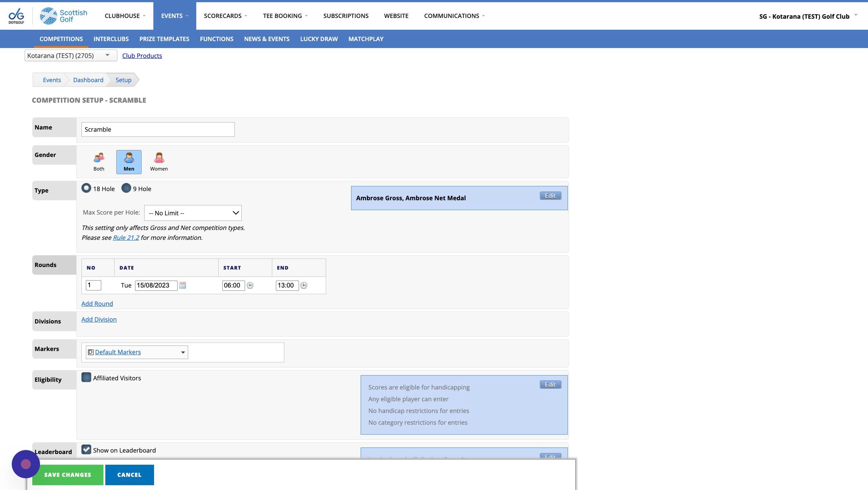Open the Default Markers dropdown

[x=137, y=352]
